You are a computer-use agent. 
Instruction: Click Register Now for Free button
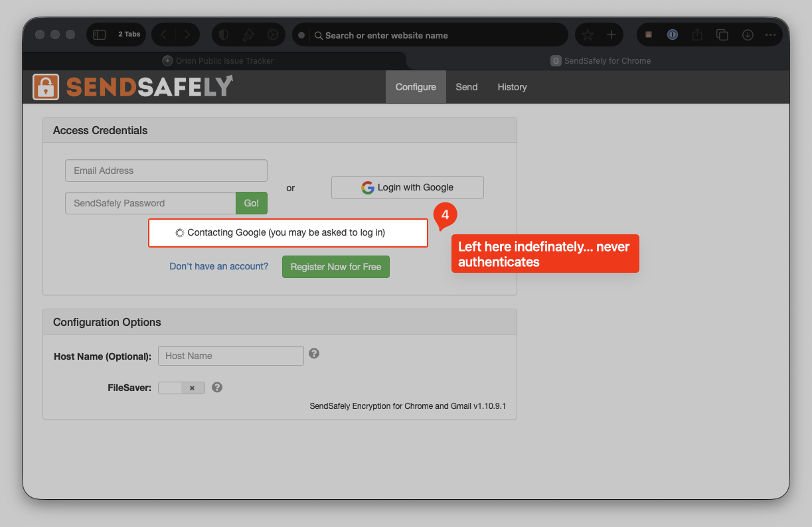coord(335,267)
